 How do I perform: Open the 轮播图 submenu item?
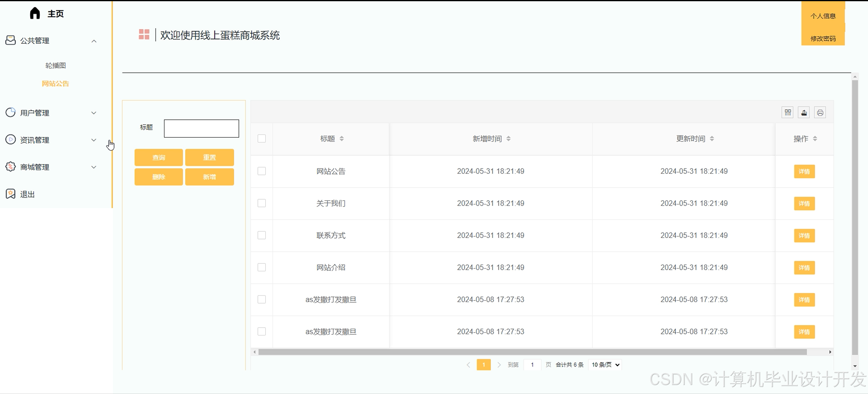[55, 65]
